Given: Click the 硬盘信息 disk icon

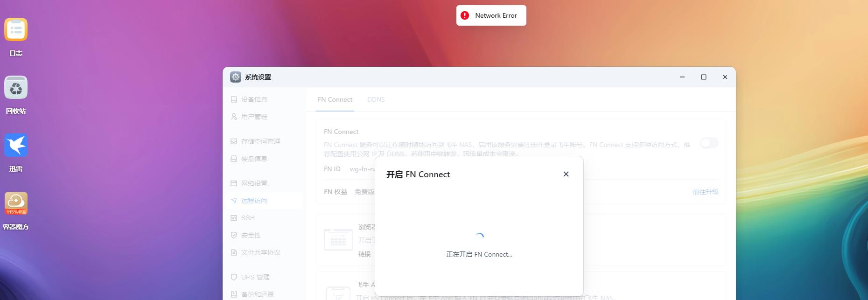Looking at the screenshot, I should coord(234,159).
